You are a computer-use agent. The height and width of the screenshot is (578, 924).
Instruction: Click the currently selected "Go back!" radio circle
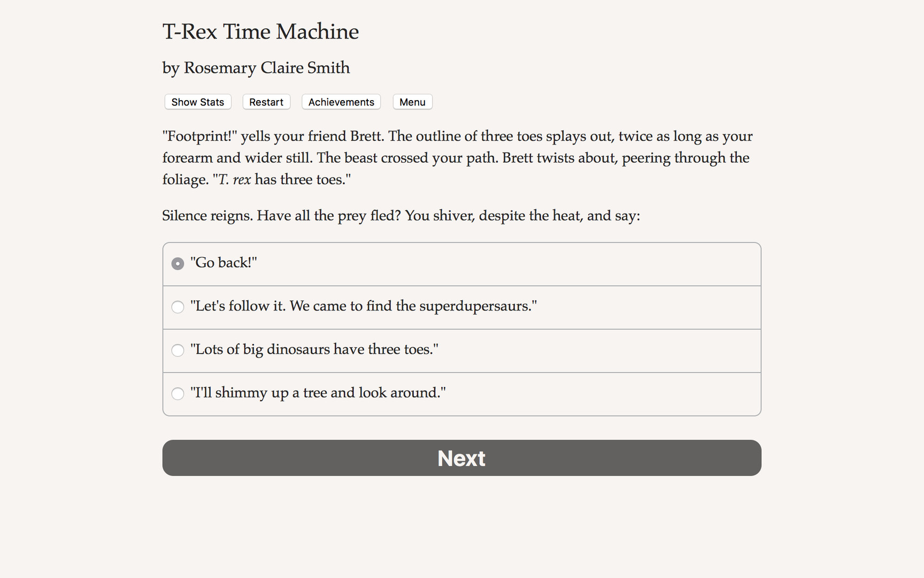pos(178,263)
